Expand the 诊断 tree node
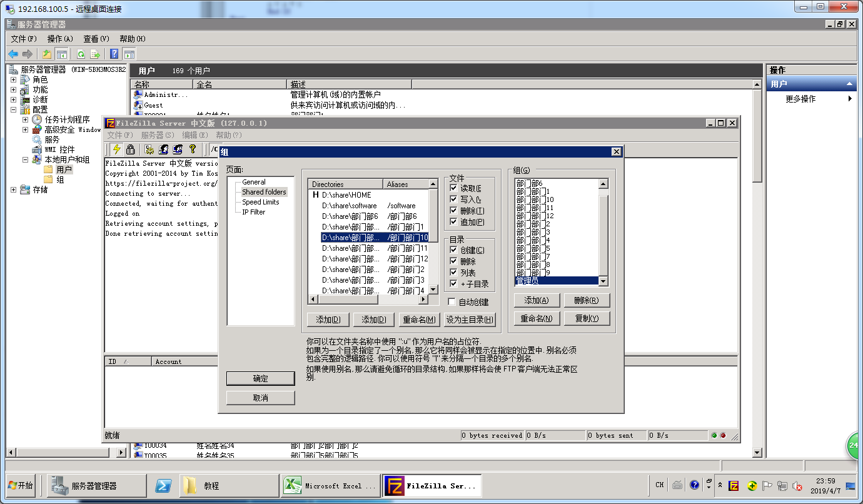863x504 pixels. click(x=14, y=99)
